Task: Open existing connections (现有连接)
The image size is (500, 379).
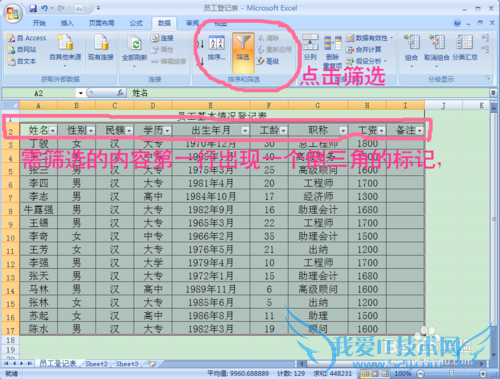Action: 101,48
